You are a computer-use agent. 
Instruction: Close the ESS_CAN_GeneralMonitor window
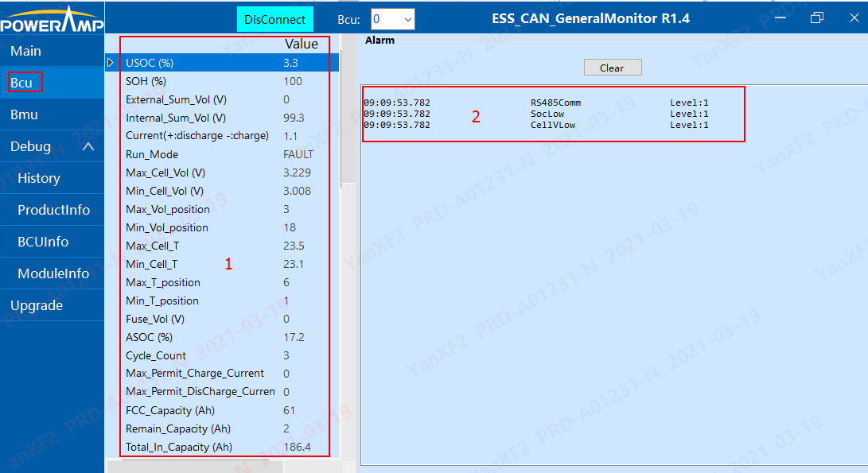tap(854, 18)
